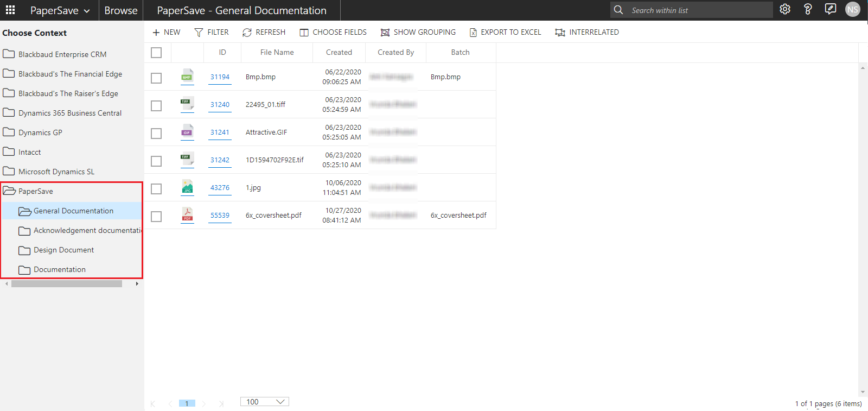
Task: Click the list's vertical scroll-down arrow
Action: point(863,393)
